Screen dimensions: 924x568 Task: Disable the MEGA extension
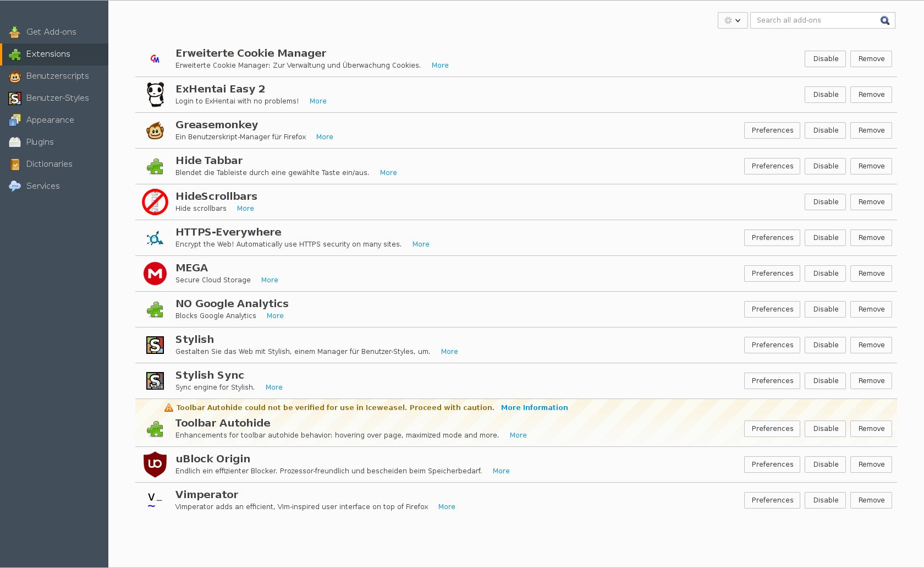(x=825, y=274)
